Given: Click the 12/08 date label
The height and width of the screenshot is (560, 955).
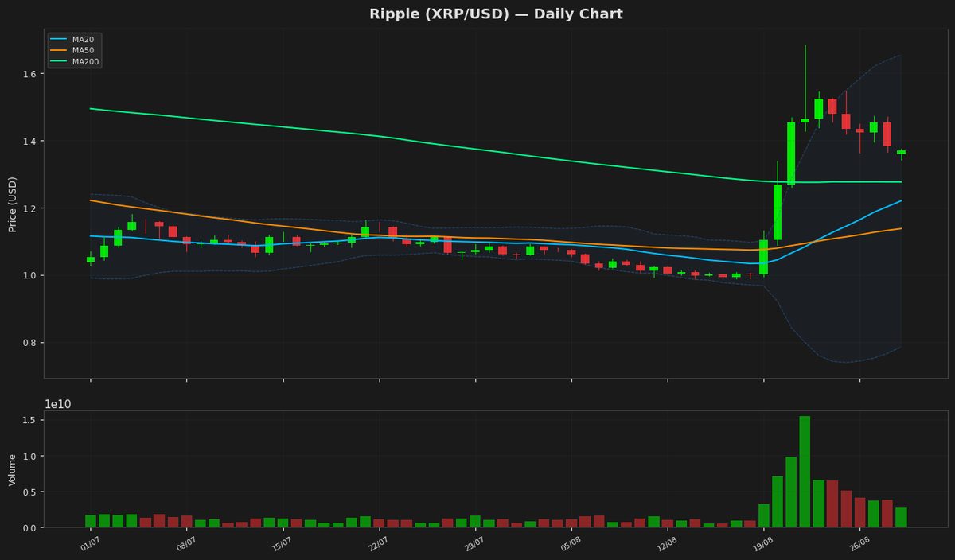Looking at the screenshot, I should 668,544.
